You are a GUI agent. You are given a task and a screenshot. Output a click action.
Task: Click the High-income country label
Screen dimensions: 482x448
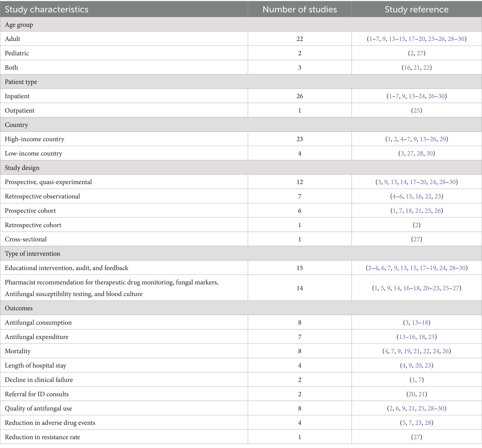(35, 139)
